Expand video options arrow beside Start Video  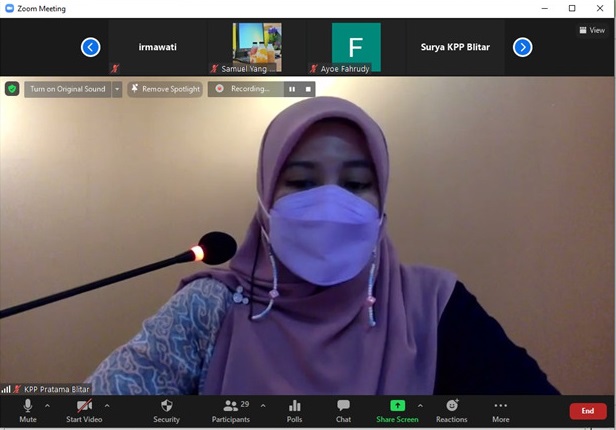coord(107,405)
